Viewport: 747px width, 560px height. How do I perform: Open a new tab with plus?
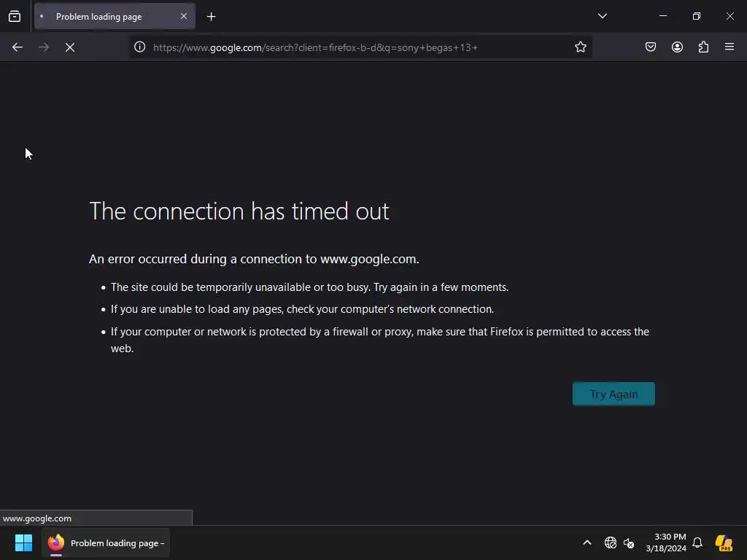click(211, 17)
